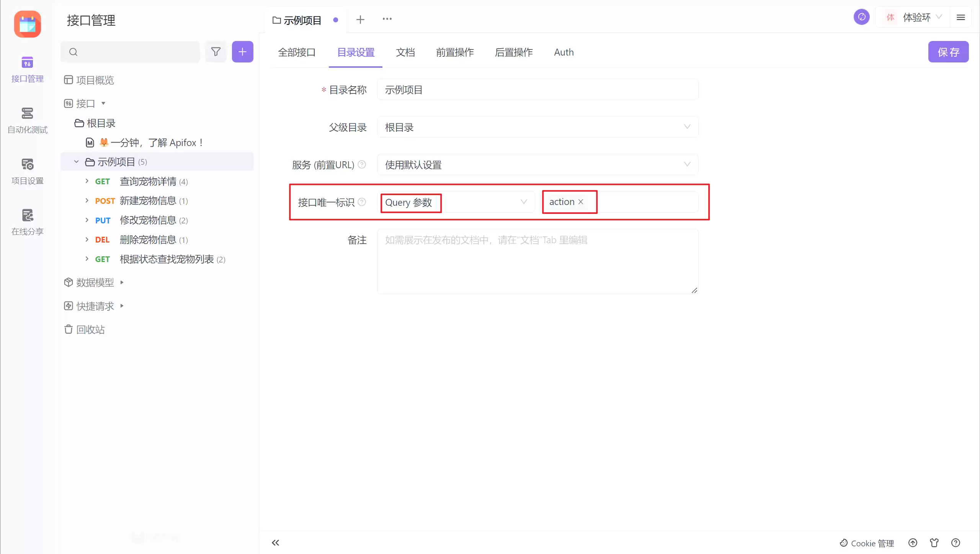The image size is (980, 554).
Task: Click the upload arrow icon in the status bar
Action: point(913,543)
